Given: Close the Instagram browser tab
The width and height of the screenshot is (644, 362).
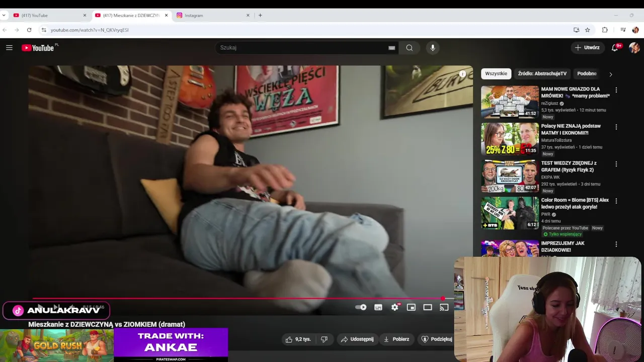Looking at the screenshot, I should [248, 16].
